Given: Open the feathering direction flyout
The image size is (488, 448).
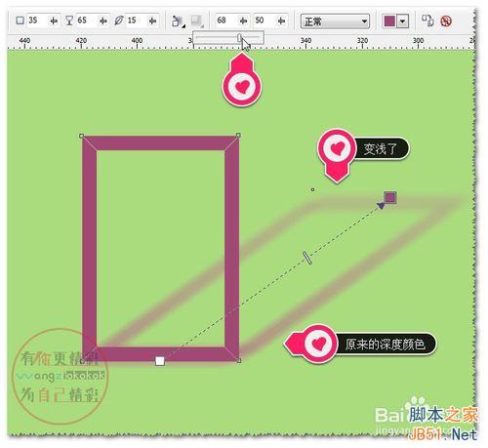Looking at the screenshot, I should pos(178,21).
